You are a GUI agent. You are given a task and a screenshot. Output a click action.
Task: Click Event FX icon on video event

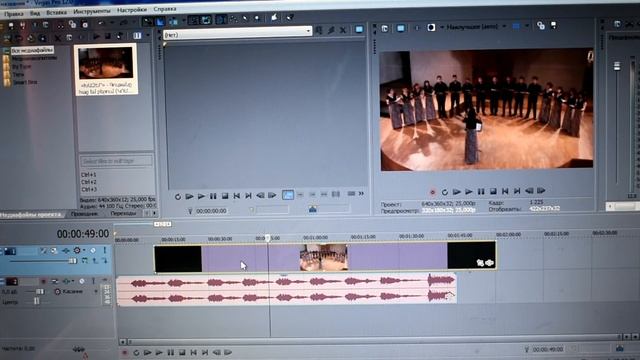click(x=490, y=263)
